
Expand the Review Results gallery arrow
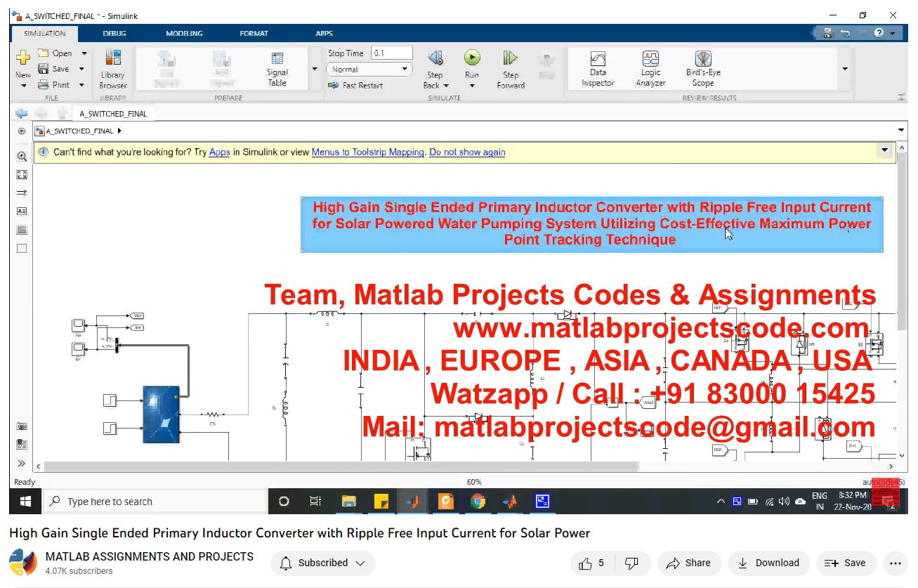[845, 69]
